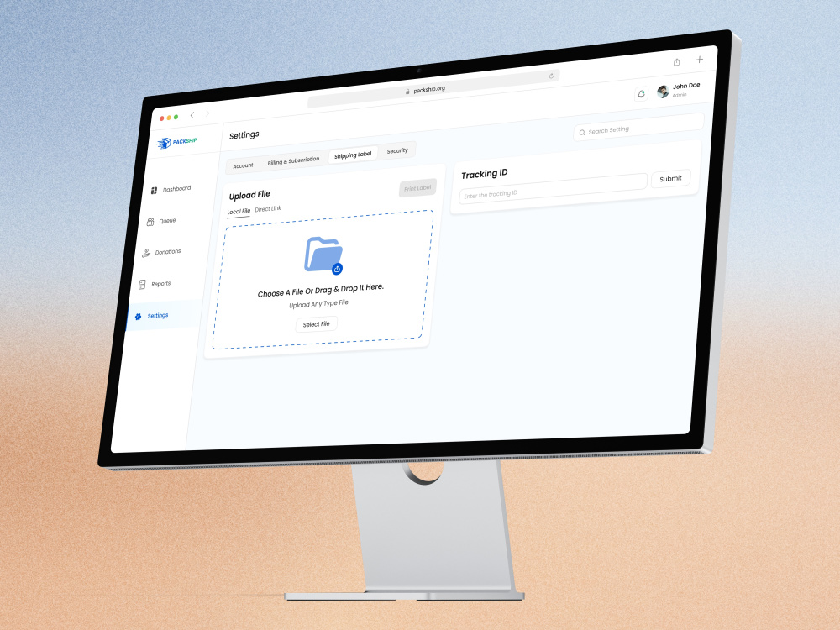Click the tracking ID input field

click(x=553, y=188)
